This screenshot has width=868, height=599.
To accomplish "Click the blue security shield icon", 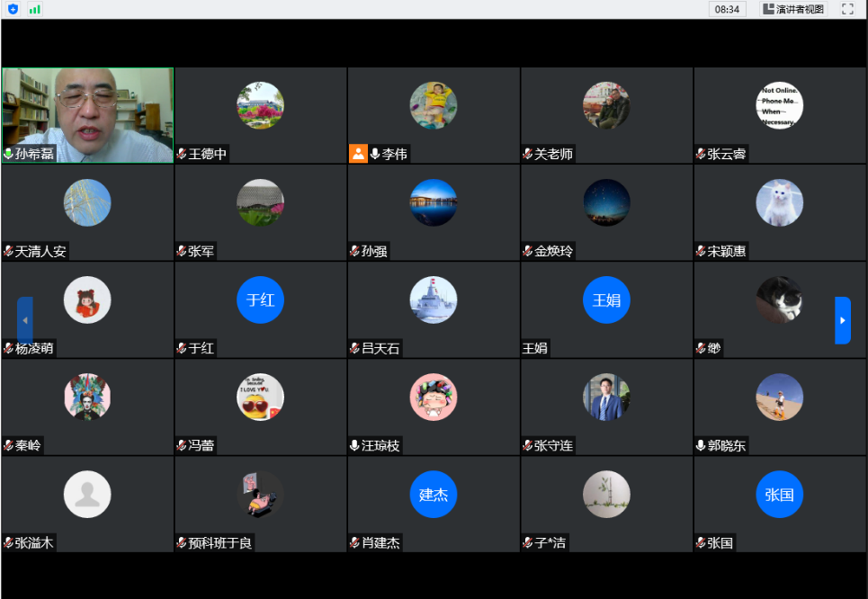I will pyautogui.click(x=13, y=9).
